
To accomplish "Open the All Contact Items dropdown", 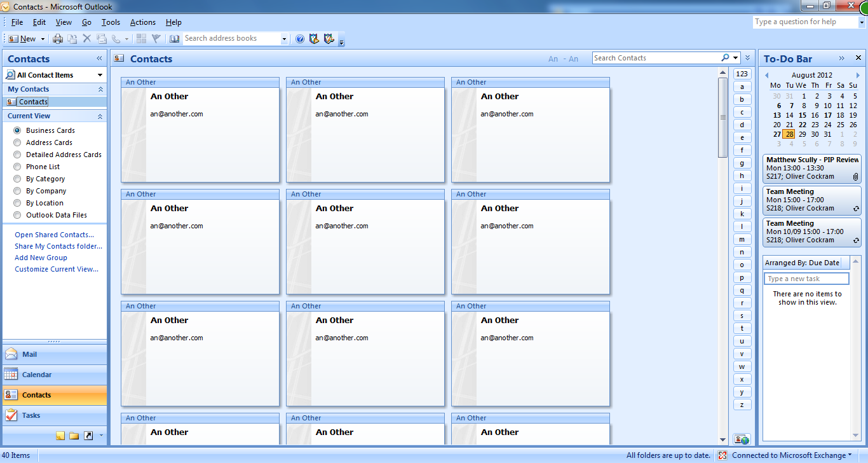I will pos(100,75).
